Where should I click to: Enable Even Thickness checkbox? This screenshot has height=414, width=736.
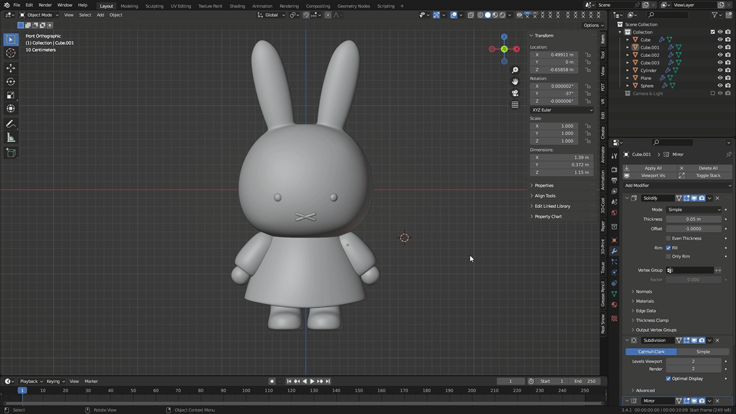(x=668, y=238)
